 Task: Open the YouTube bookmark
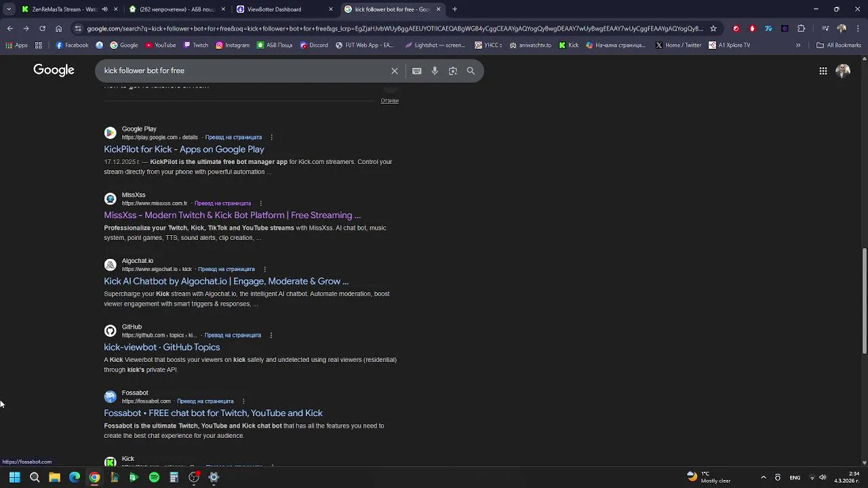point(160,45)
